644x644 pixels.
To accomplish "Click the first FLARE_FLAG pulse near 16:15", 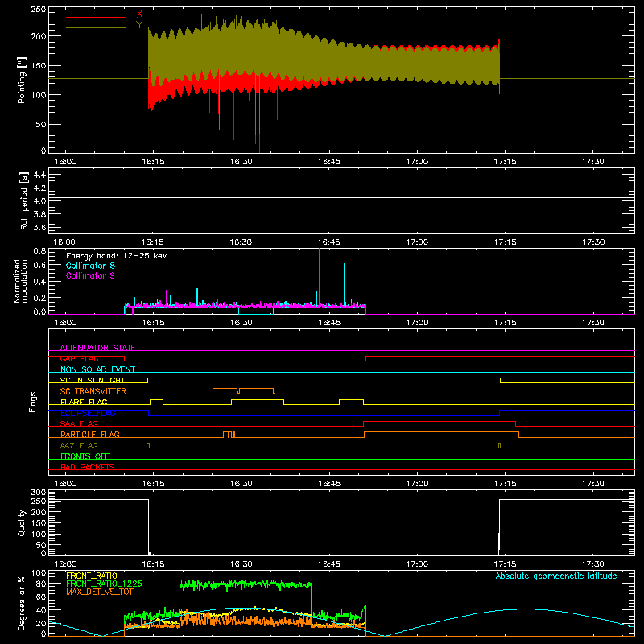I will (156, 402).
